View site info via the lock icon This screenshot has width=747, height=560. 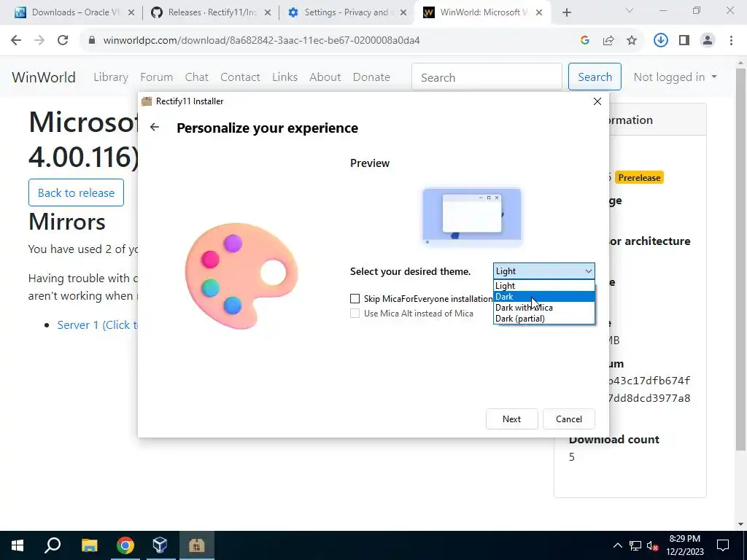(92, 41)
